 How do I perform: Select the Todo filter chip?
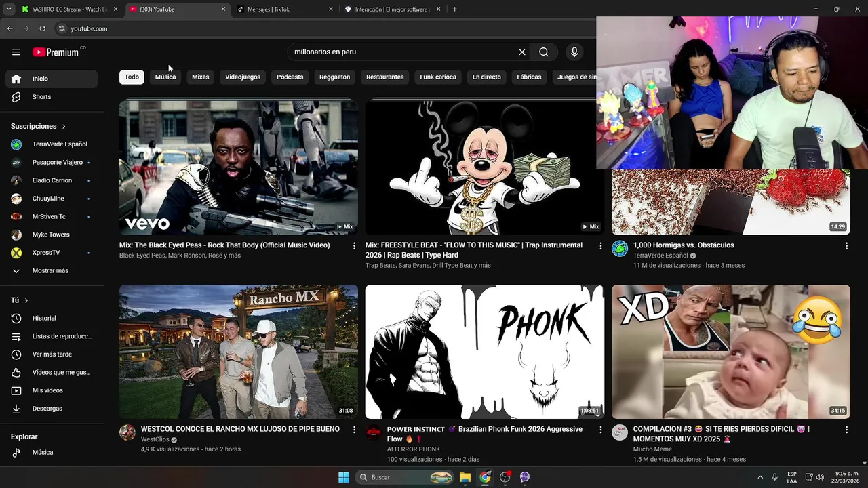132,77
